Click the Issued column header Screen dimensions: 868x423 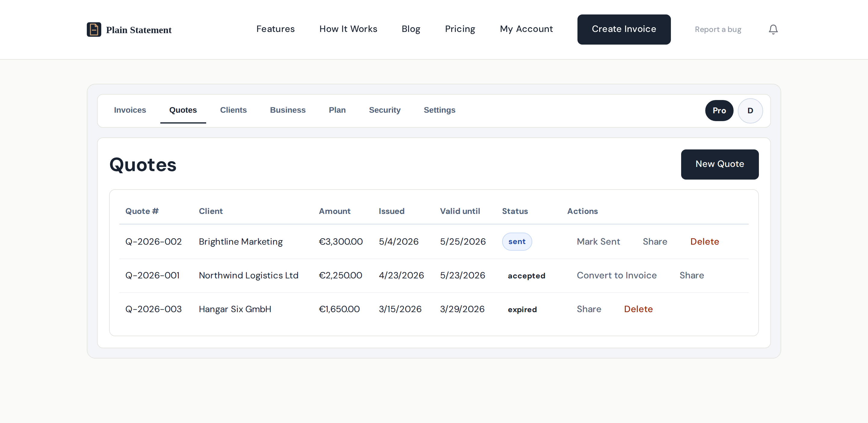(x=391, y=211)
